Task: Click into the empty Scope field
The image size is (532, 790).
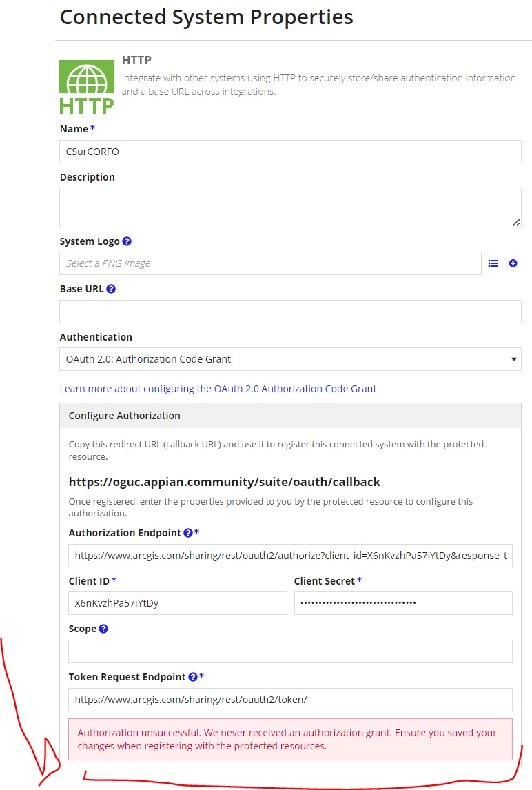Action: 290,651
